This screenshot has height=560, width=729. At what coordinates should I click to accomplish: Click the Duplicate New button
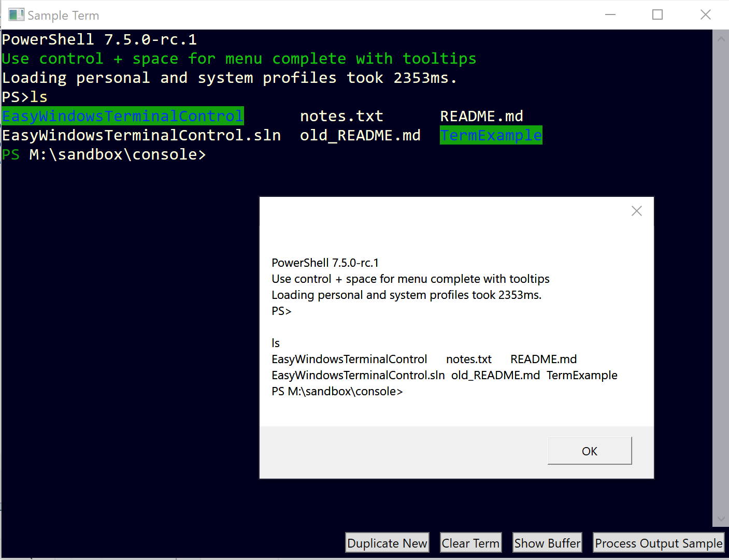click(387, 543)
